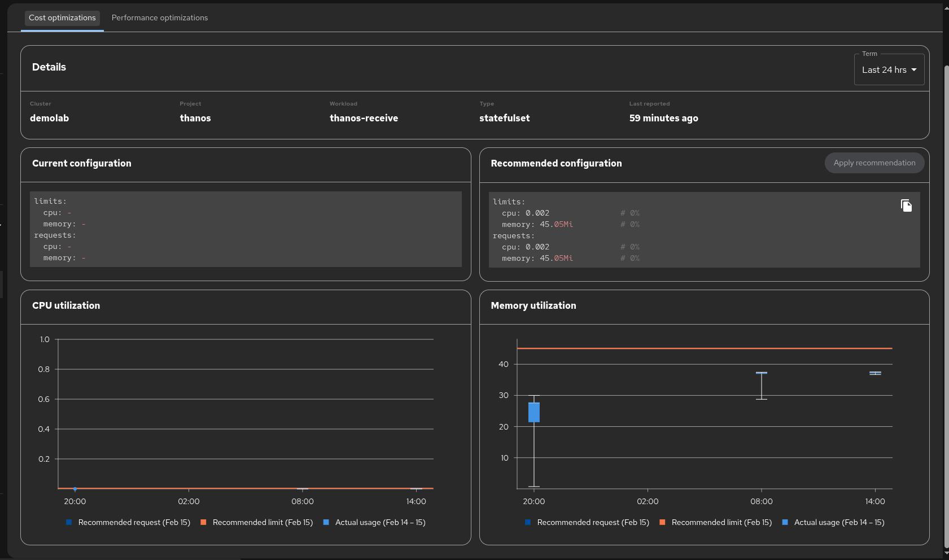Toggle Recommended request series in Memory utilization legend

pos(528,523)
